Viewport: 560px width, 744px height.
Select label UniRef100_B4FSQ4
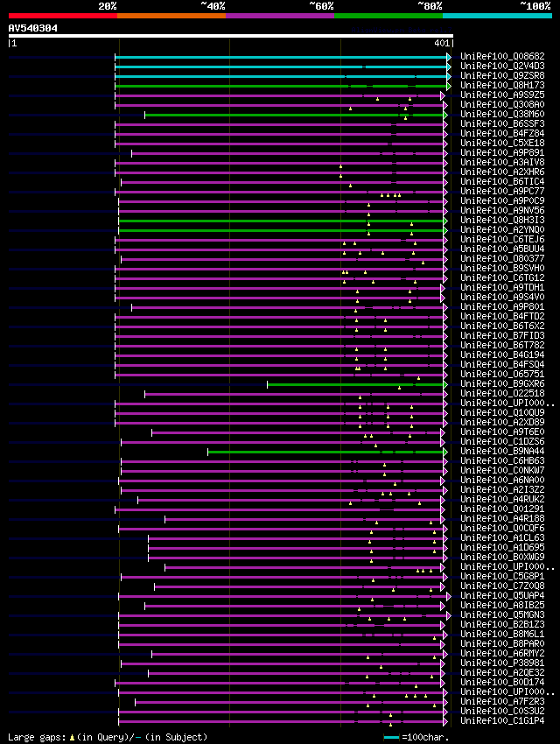[502, 364]
